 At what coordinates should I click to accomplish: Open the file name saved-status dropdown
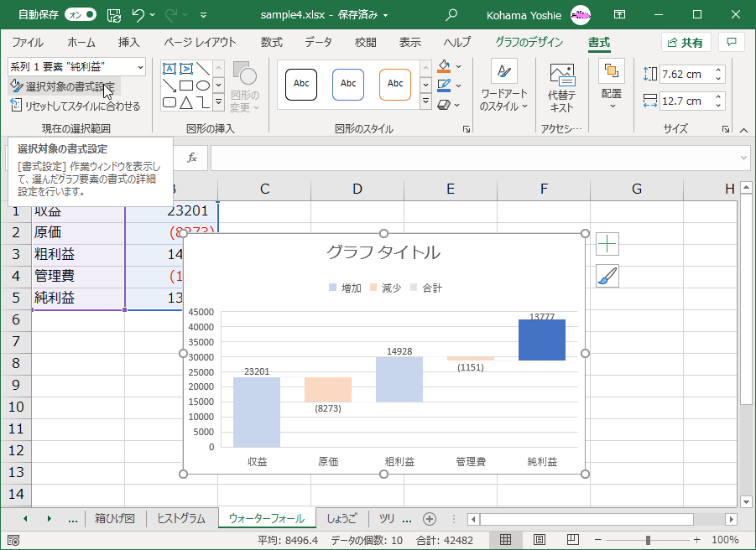click(x=386, y=15)
